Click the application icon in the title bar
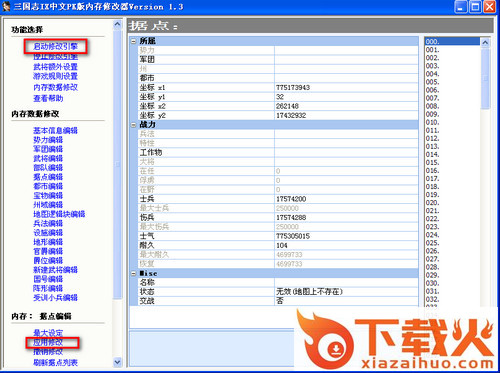The image size is (500, 373). pyautogui.click(x=6, y=6)
